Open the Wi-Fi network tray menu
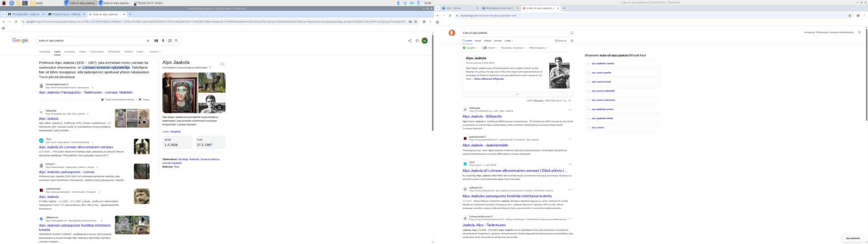The height and width of the screenshot is (244, 868). pyautogui.click(x=405, y=3)
